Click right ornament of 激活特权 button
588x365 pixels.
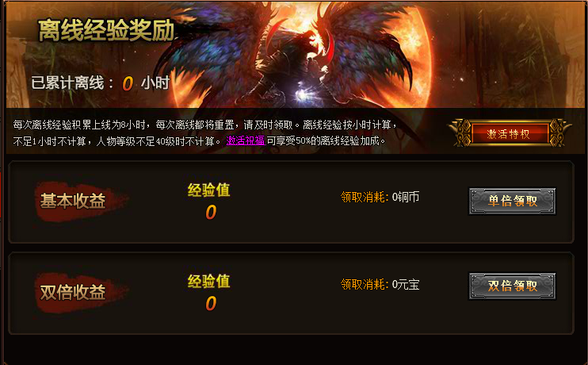(559, 133)
